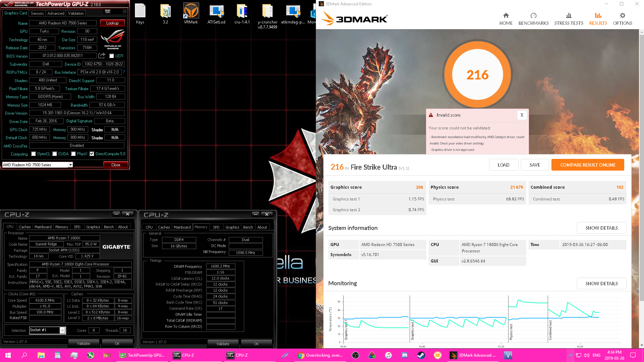This screenshot has width=644, height=362.
Task: Open the notification center icon
Action: 633,355
